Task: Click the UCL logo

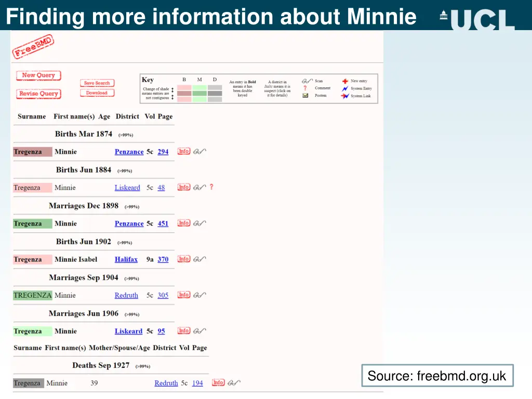Action: click(x=478, y=19)
